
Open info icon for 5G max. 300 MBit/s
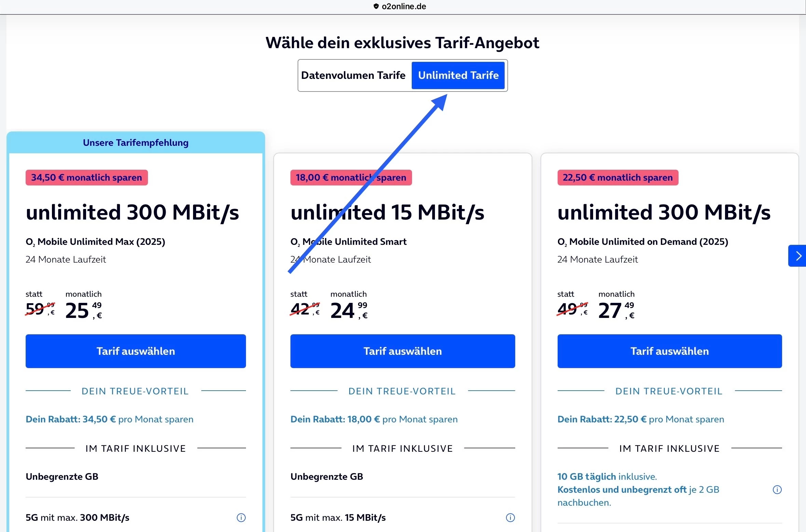241,518
